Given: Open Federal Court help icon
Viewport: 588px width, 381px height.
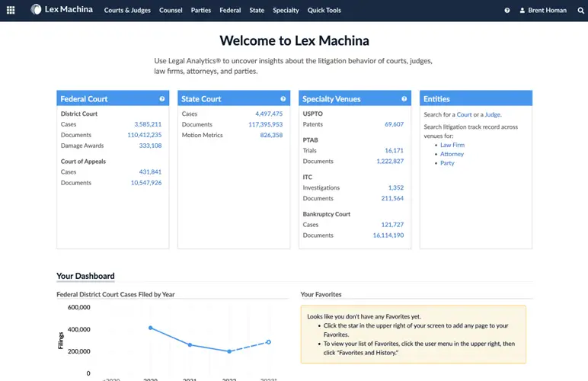Looking at the screenshot, I should [162, 99].
